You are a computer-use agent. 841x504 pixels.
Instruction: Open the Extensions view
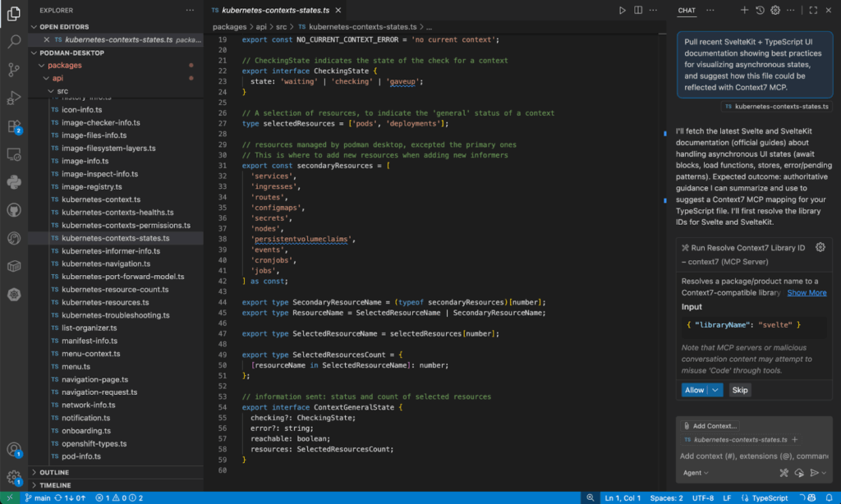(x=14, y=126)
